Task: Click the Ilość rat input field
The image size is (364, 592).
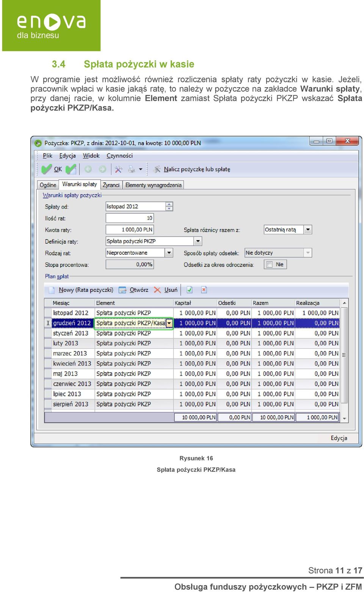Action: 130,218
